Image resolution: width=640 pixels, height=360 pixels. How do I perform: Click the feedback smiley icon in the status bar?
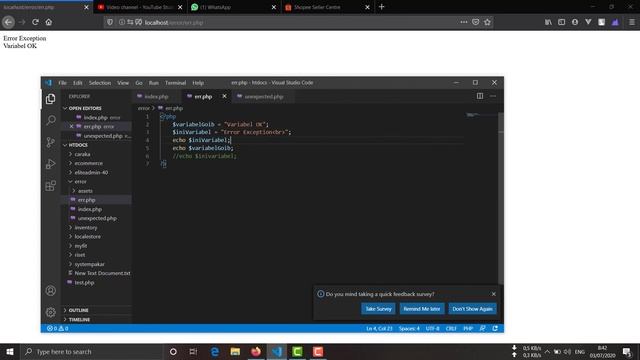click(x=482, y=329)
